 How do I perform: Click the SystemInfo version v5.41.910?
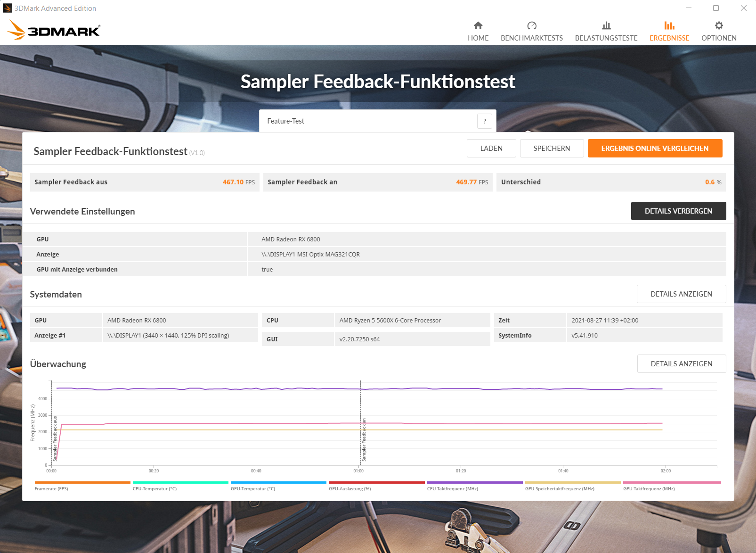pyautogui.click(x=585, y=335)
